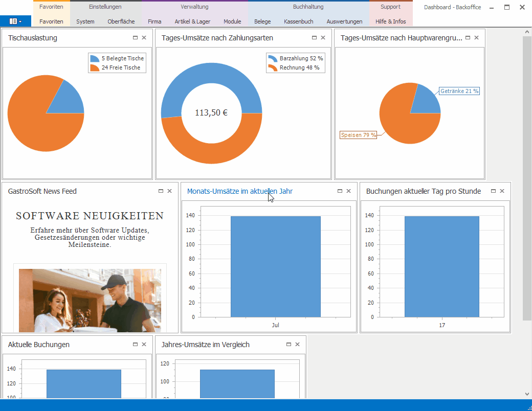Maximize the Jahres-Umsätze im Vergleich panel
The width and height of the screenshot is (532, 411).
(289, 344)
